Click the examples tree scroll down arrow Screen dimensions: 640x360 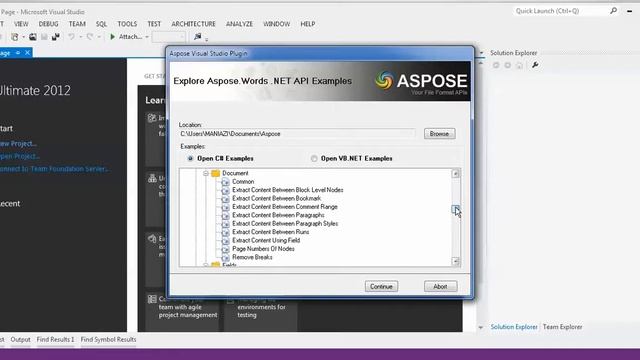pyautogui.click(x=456, y=262)
